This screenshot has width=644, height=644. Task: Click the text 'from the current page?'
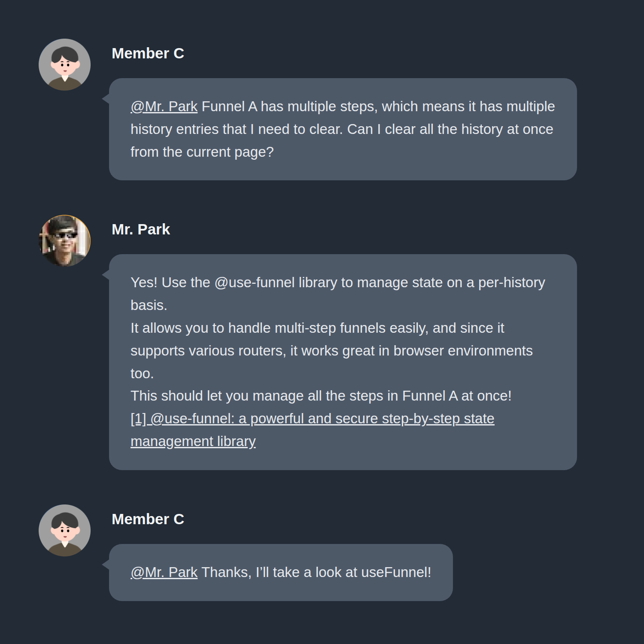point(202,152)
